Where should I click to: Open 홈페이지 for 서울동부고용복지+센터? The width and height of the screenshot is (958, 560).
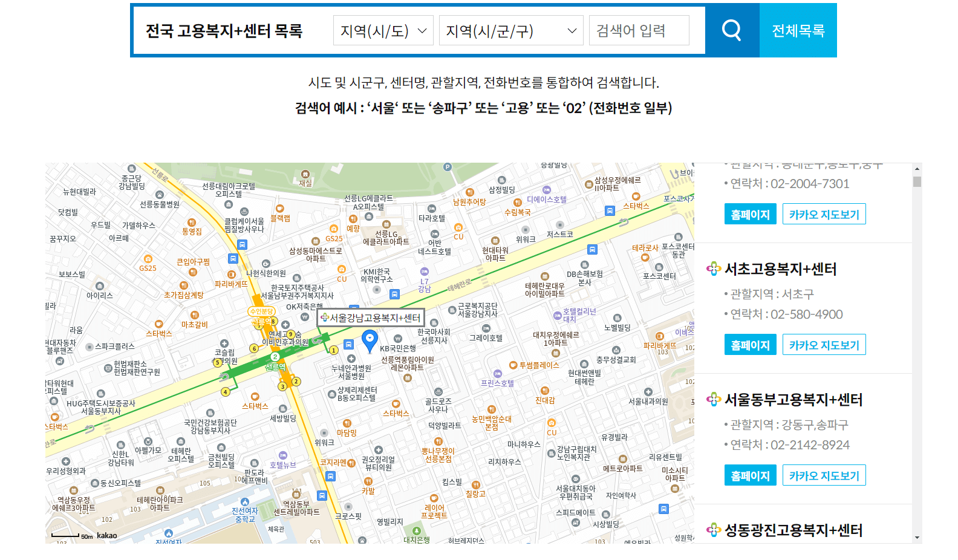click(750, 475)
